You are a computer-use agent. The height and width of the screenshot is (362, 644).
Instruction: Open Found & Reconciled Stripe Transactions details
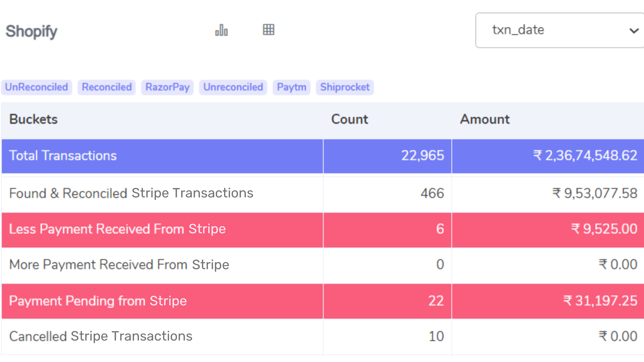161,193
